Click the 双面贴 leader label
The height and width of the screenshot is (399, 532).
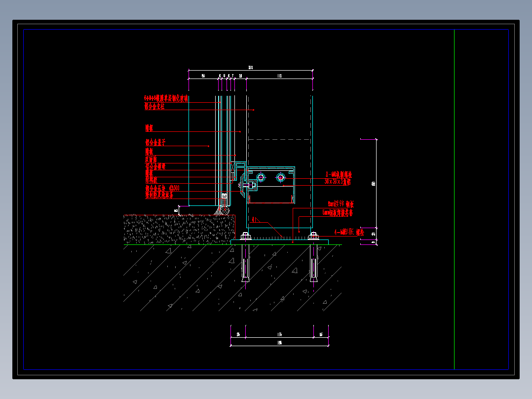151,160
